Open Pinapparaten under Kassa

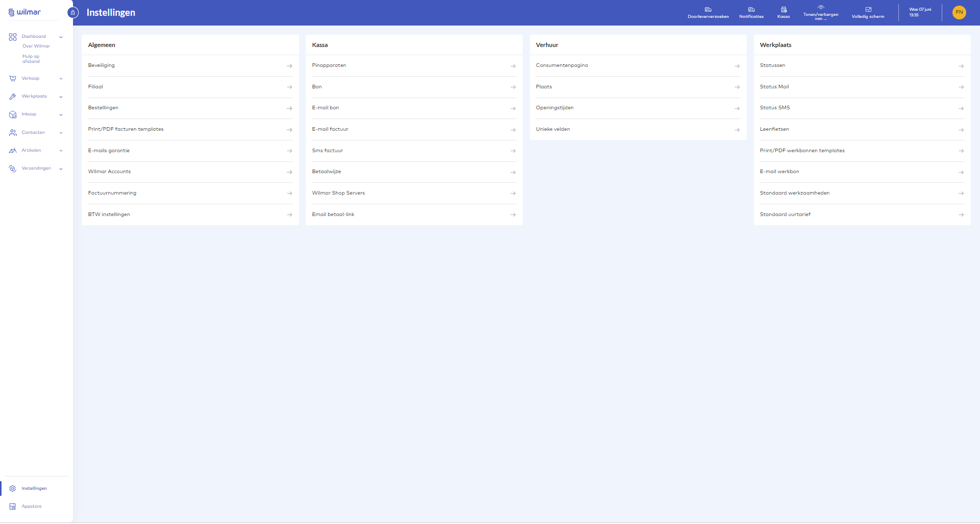point(413,66)
